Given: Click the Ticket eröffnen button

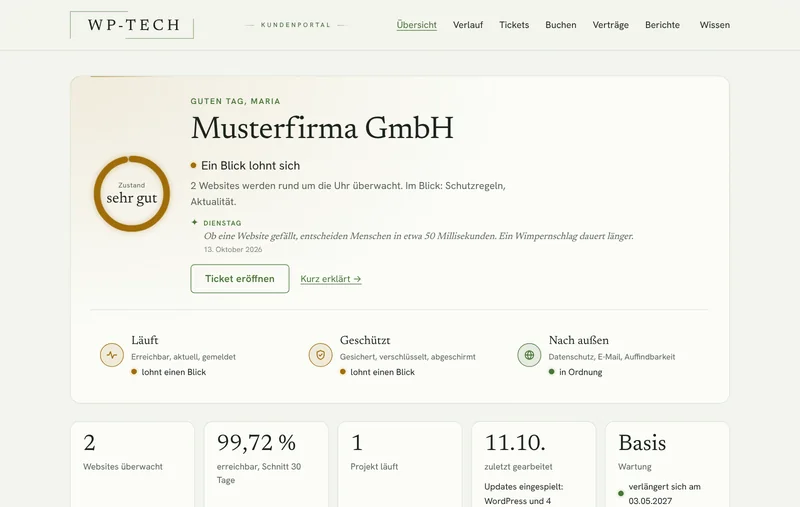Looking at the screenshot, I should (x=240, y=278).
